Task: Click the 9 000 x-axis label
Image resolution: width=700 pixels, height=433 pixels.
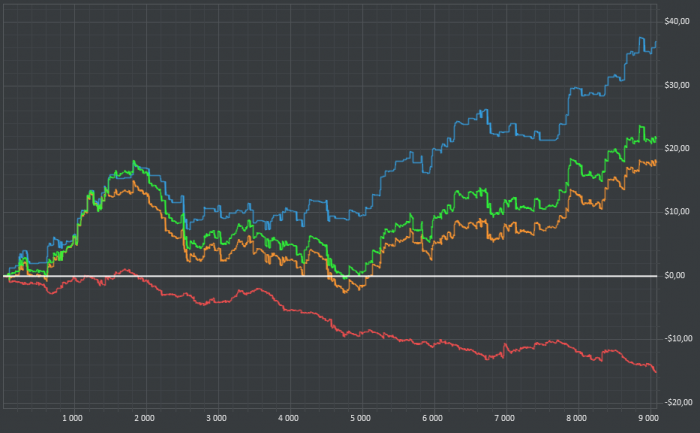Action: 648,418
